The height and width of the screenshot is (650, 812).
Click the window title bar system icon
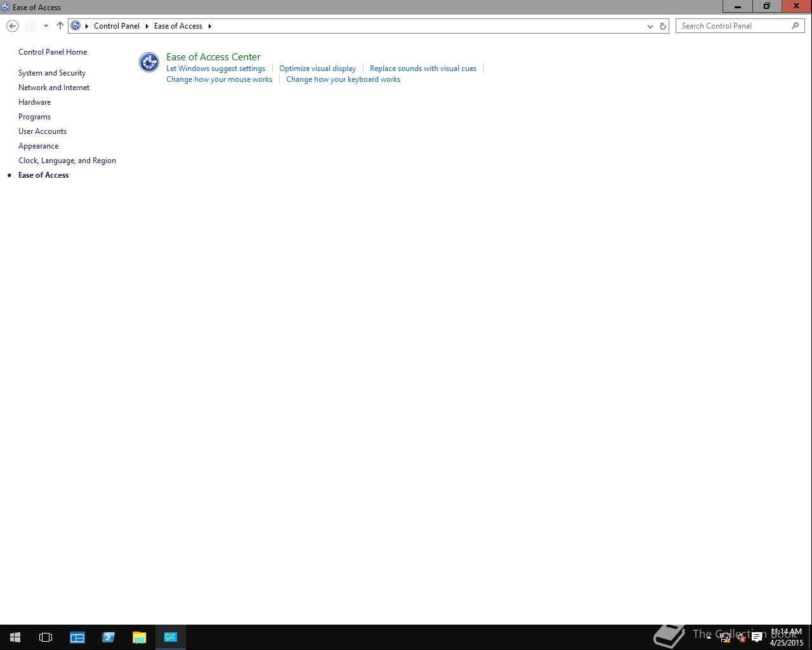(x=6, y=7)
